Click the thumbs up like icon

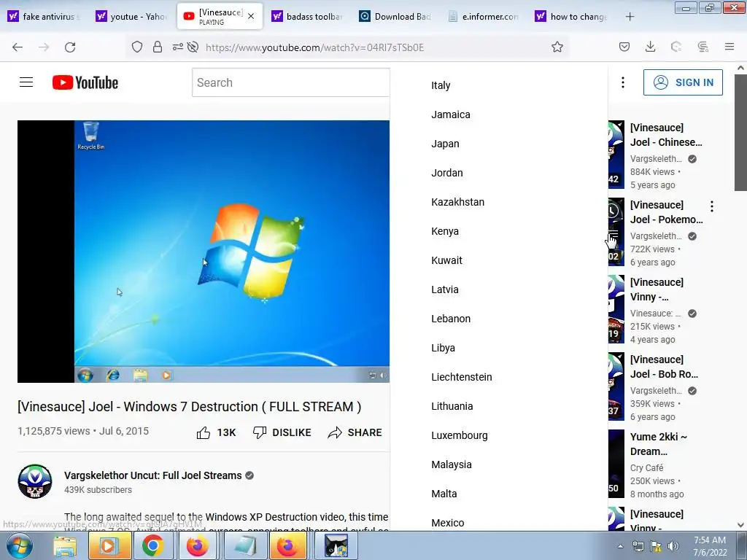coord(204,432)
